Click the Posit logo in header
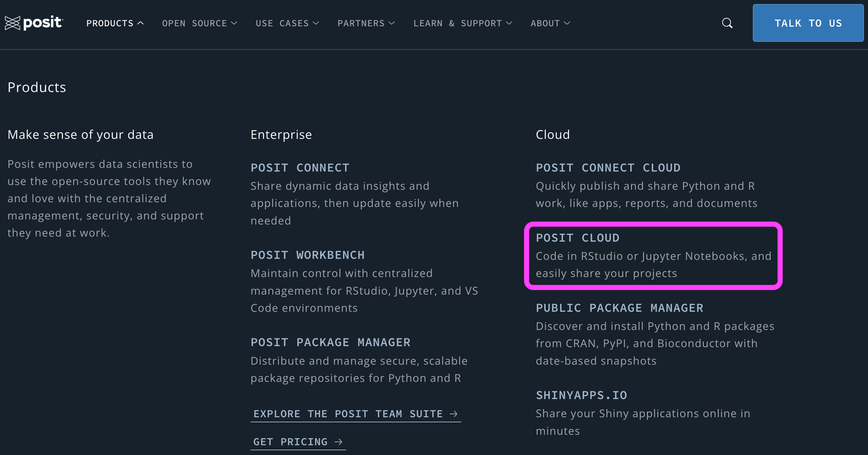868x455 pixels. point(34,23)
